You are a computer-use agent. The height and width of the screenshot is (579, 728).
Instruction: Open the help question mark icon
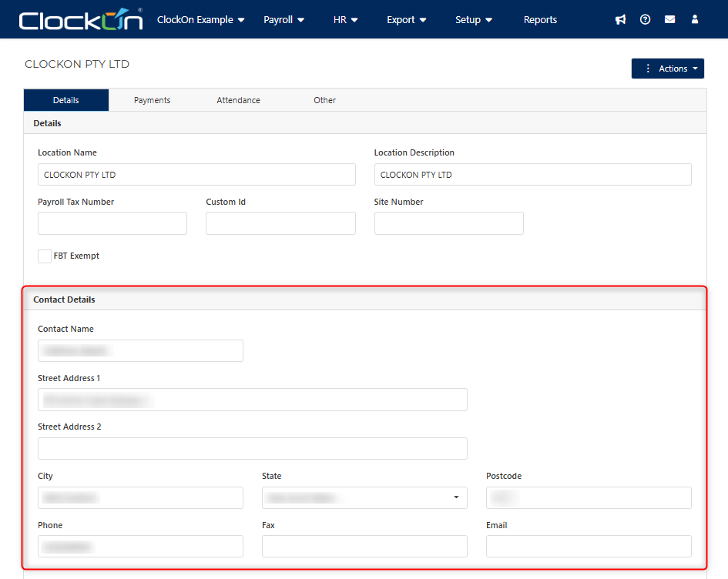[645, 19]
